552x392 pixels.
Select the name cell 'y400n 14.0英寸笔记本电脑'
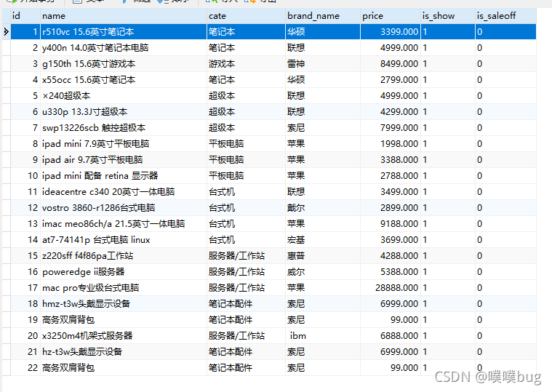(123, 48)
